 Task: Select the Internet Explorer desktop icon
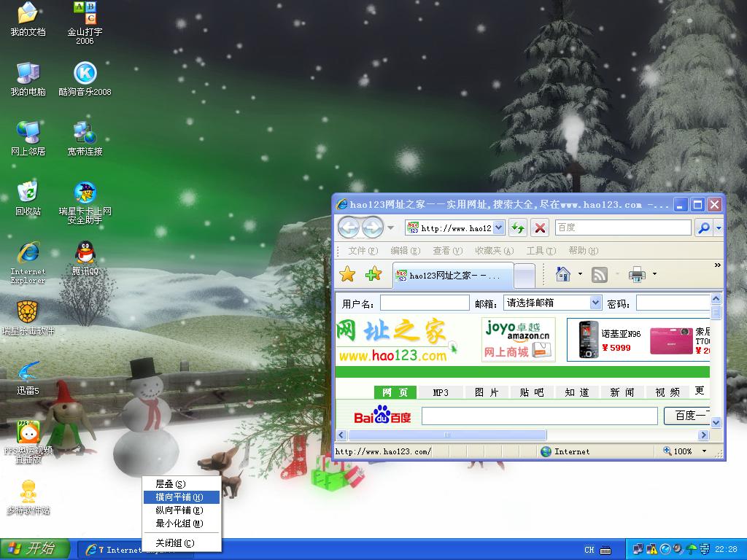click(x=28, y=262)
